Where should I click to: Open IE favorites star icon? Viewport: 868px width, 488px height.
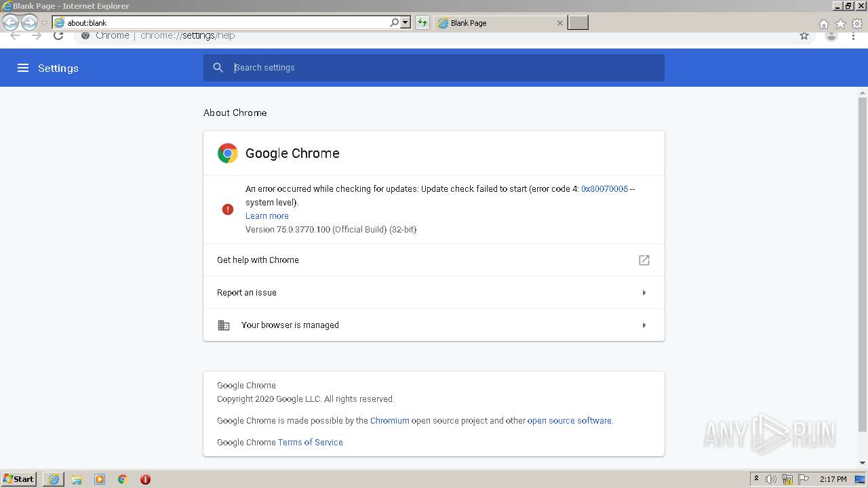[x=841, y=24]
